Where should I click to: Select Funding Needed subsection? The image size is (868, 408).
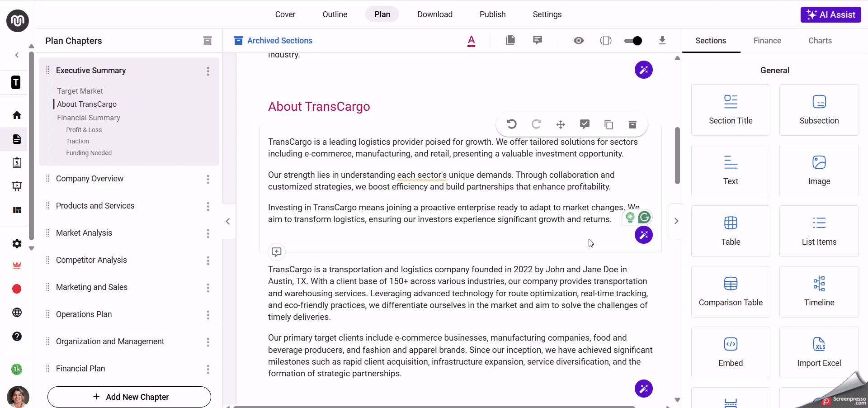pos(89,153)
